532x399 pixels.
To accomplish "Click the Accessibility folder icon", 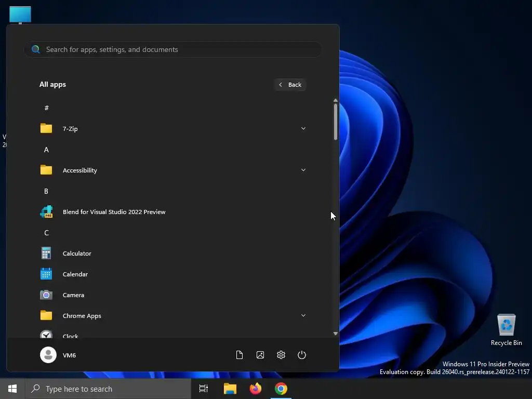I will [46, 170].
